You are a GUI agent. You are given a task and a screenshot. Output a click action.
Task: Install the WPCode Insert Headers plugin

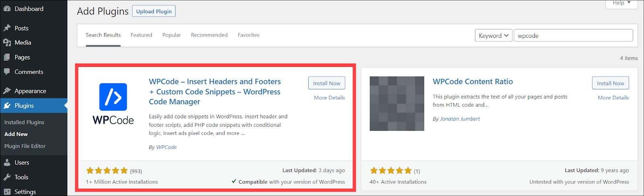tap(327, 83)
